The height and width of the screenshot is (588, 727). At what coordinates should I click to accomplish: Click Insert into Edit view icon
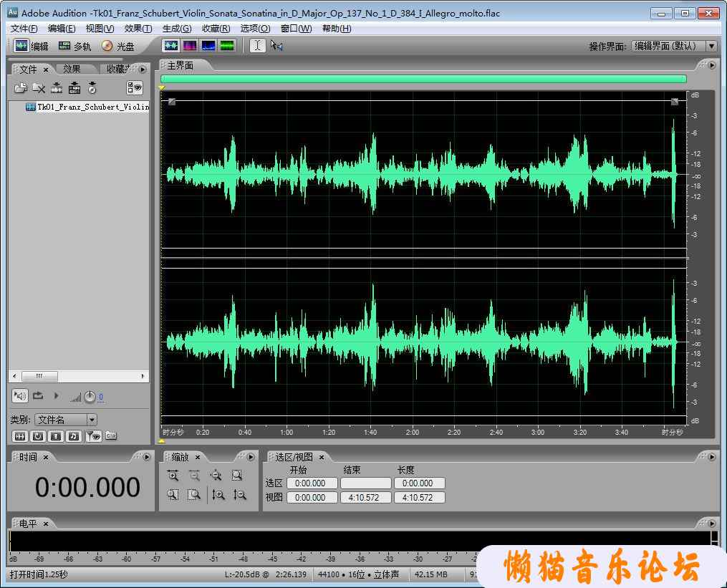[x=57, y=87]
